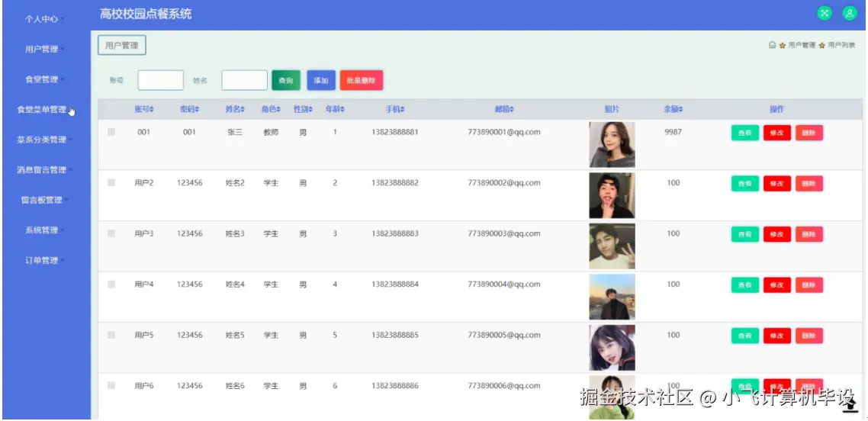Click 查看 button for 用户2 row
This screenshot has height=421, width=868.
[x=745, y=184]
